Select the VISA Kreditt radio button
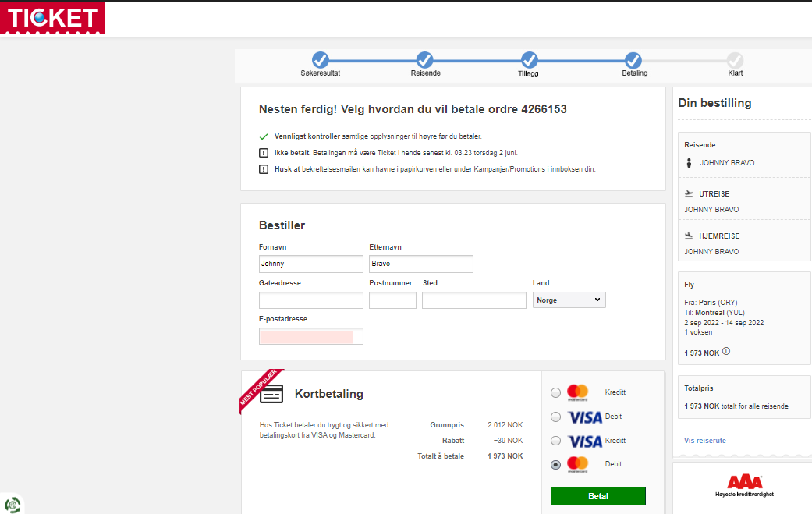Screen dimensions: 812x514 pos(555,441)
